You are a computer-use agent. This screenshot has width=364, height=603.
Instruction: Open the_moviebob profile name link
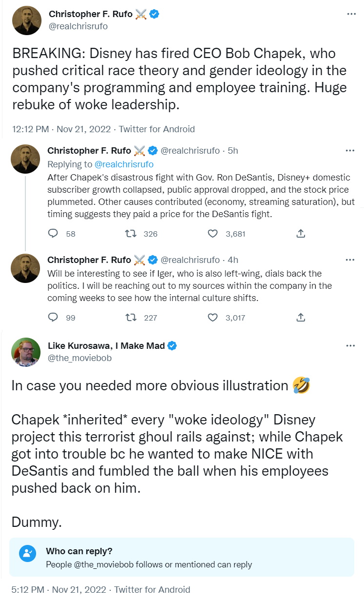(106, 346)
